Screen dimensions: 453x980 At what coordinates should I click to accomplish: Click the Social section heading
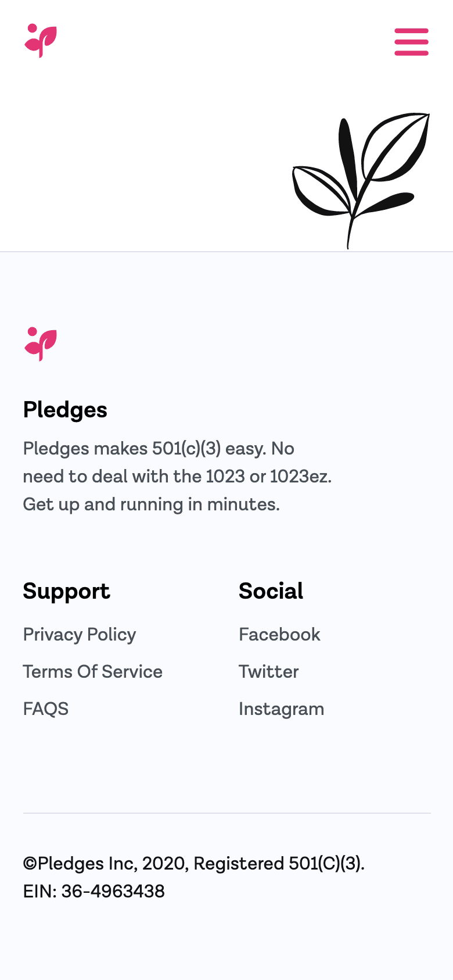pyautogui.click(x=271, y=591)
